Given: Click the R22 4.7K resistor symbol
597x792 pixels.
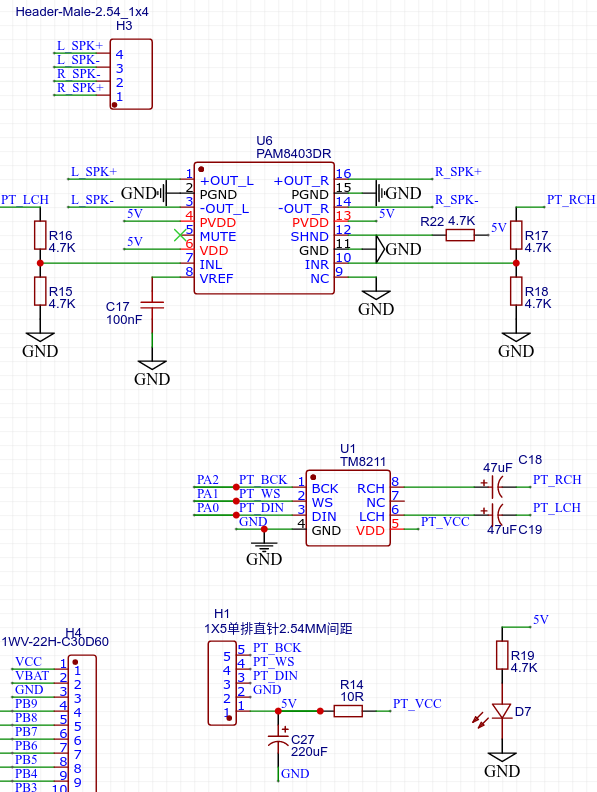Looking at the screenshot, I should pyautogui.click(x=460, y=235).
